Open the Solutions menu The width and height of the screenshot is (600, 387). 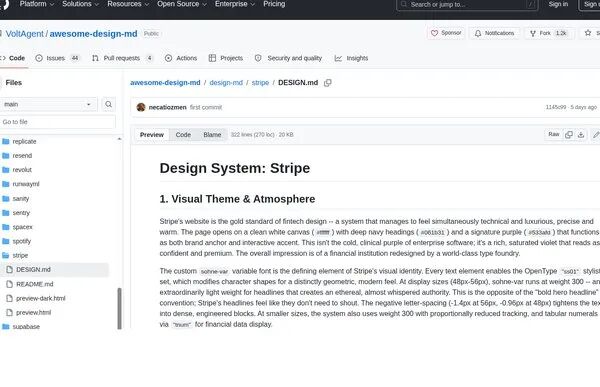(x=80, y=4)
